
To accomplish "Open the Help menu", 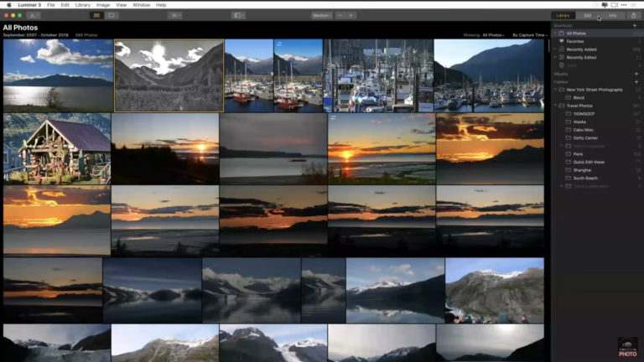I will [x=161, y=5].
